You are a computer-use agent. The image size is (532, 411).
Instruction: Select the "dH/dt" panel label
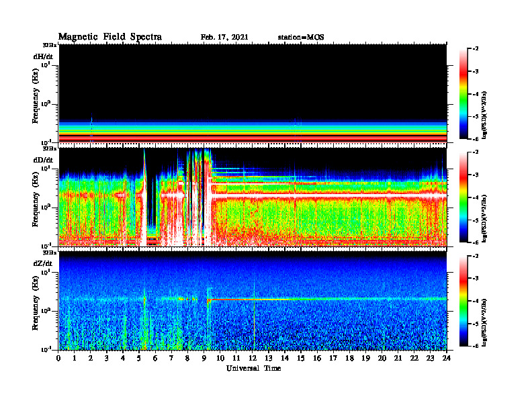coord(43,56)
